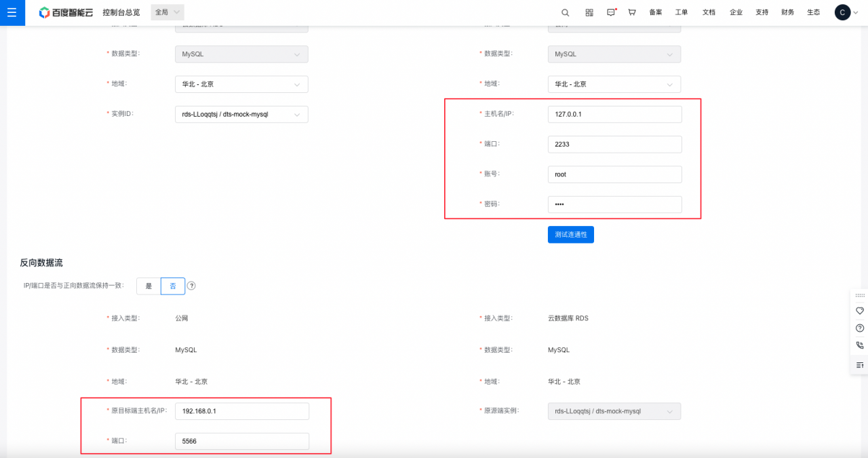Open the message notifications icon
The image size is (868, 458).
click(611, 12)
